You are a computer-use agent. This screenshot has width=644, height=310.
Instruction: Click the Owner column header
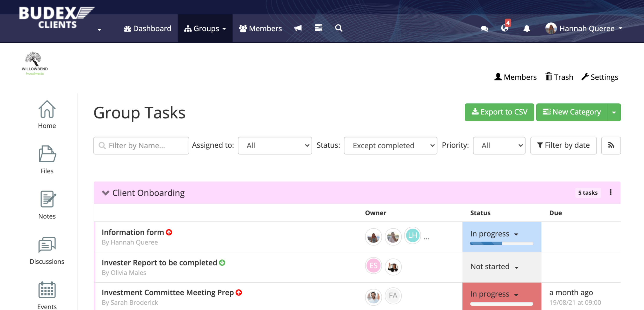click(x=376, y=213)
